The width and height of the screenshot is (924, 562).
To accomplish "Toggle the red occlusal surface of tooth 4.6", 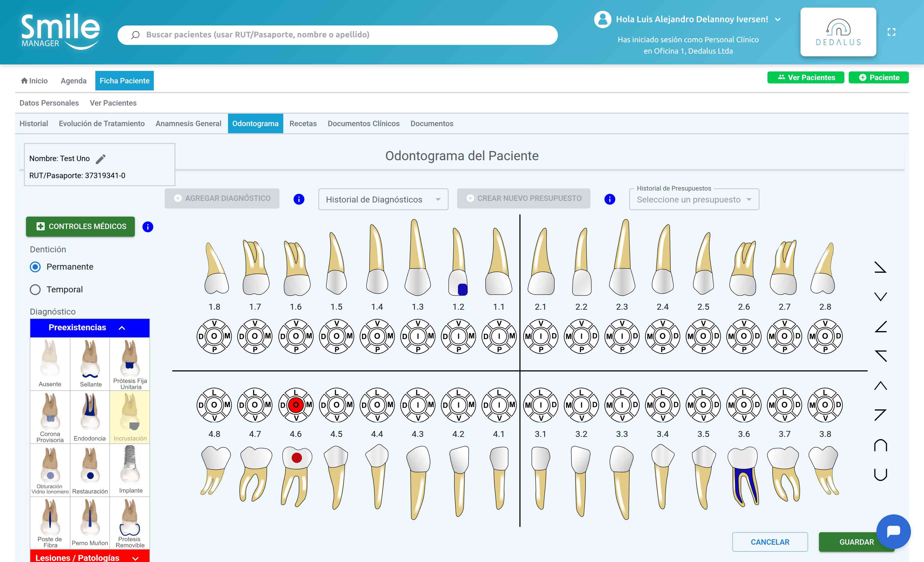I will click(x=296, y=405).
